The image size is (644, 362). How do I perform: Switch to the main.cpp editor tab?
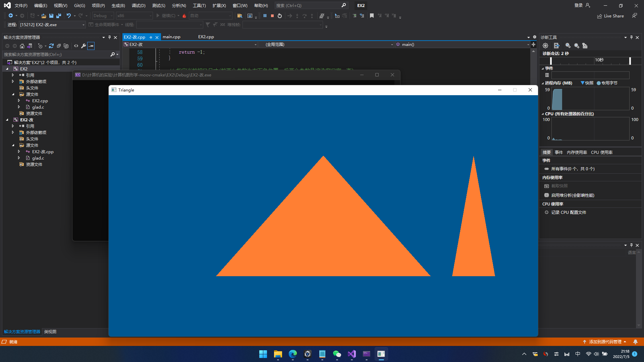[x=171, y=37]
